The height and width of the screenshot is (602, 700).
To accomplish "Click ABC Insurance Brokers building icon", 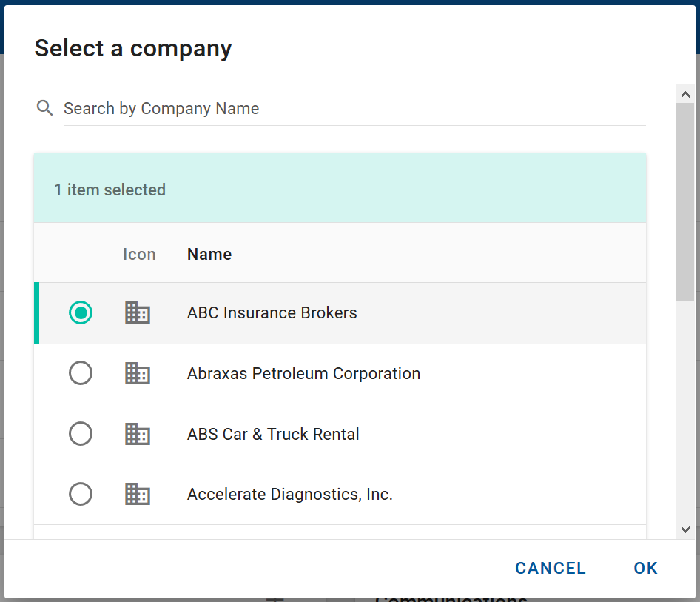I will [138, 313].
